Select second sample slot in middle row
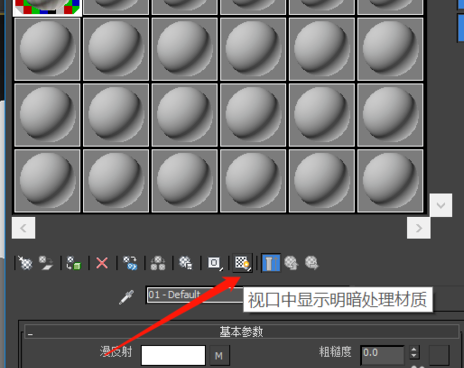This screenshot has width=464, height=368. (x=116, y=115)
